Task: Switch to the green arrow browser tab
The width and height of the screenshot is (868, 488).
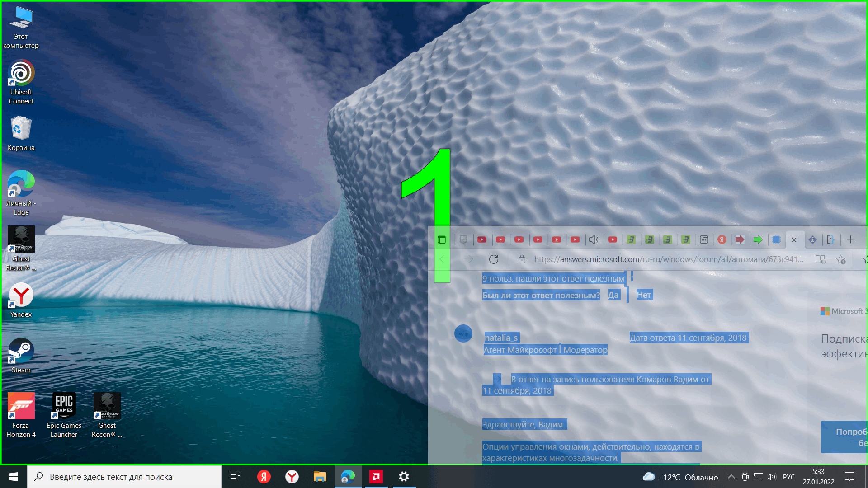Action: pos(758,239)
